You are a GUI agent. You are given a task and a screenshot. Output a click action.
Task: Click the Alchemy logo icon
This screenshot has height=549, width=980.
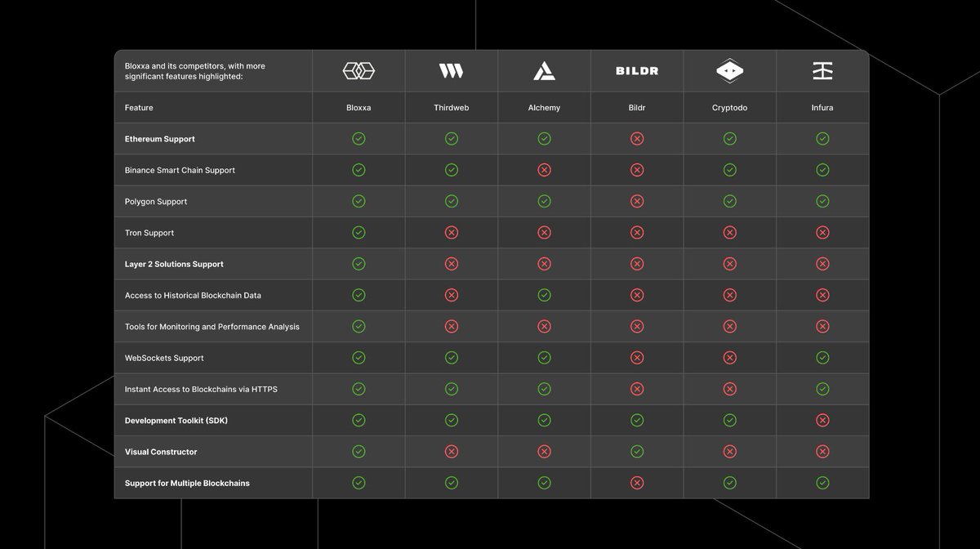(x=544, y=71)
